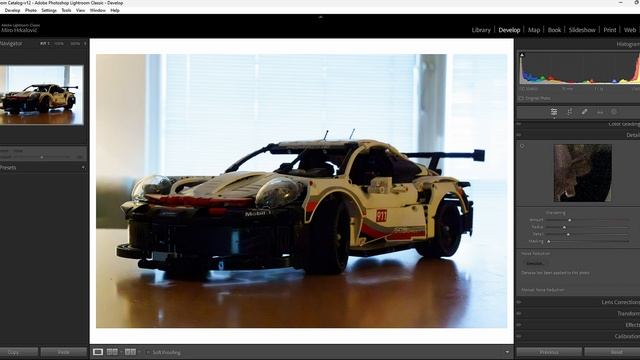Screen dimensions: 640x360
Task: Toggle the Lens Corrections panel switch
Action: (x=519, y=302)
